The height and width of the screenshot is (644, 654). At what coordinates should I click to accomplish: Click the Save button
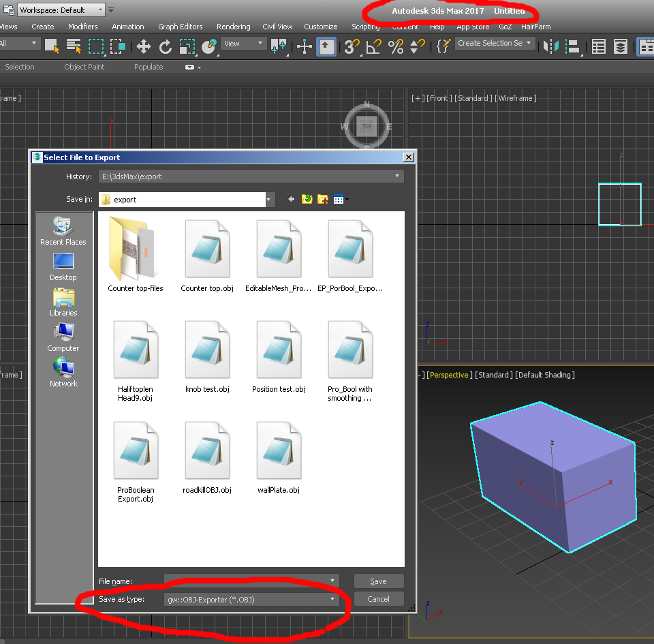(379, 581)
